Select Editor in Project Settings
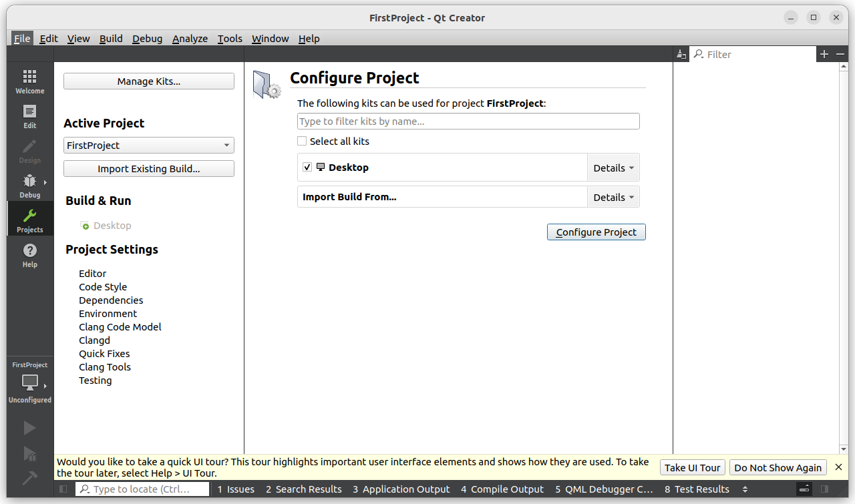 pos(93,274)
